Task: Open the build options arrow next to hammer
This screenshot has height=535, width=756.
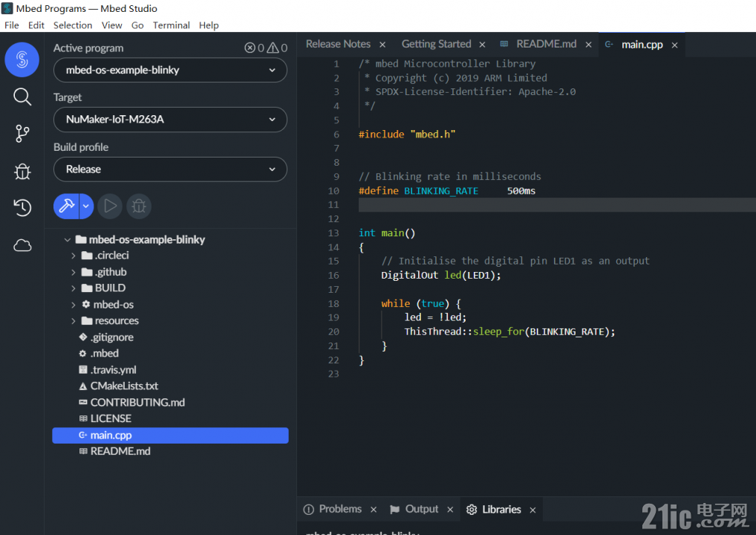Action: 86,206
